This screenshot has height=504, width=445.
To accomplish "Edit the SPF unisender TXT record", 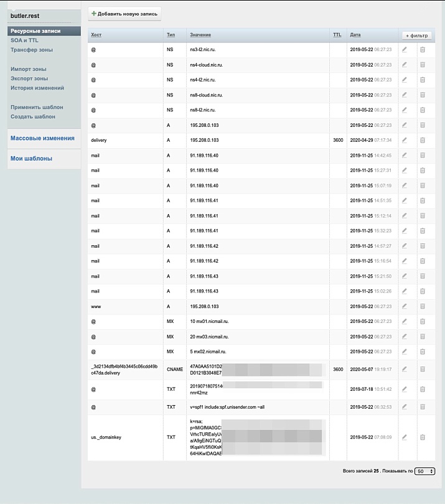I will coord(405,407).
